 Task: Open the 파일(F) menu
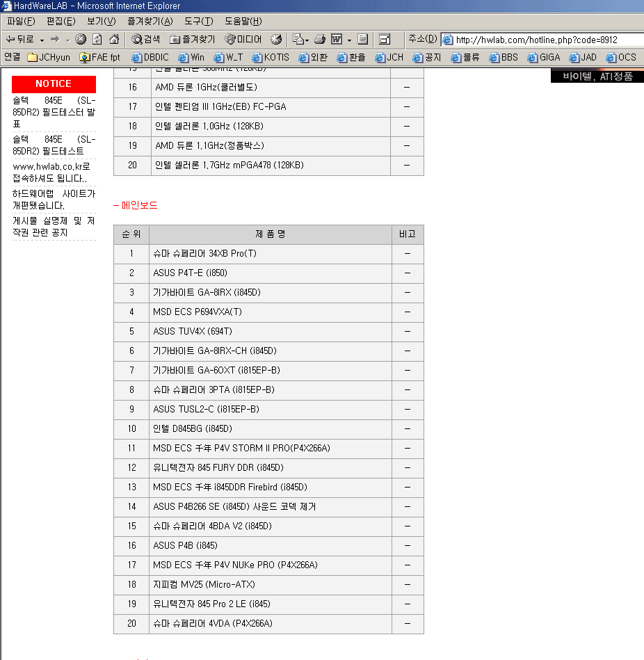click(x=21, y=21)
